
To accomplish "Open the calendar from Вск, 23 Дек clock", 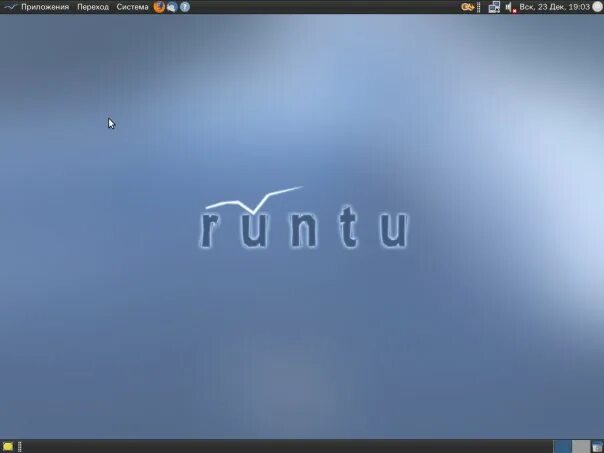I will coord(554,7).
